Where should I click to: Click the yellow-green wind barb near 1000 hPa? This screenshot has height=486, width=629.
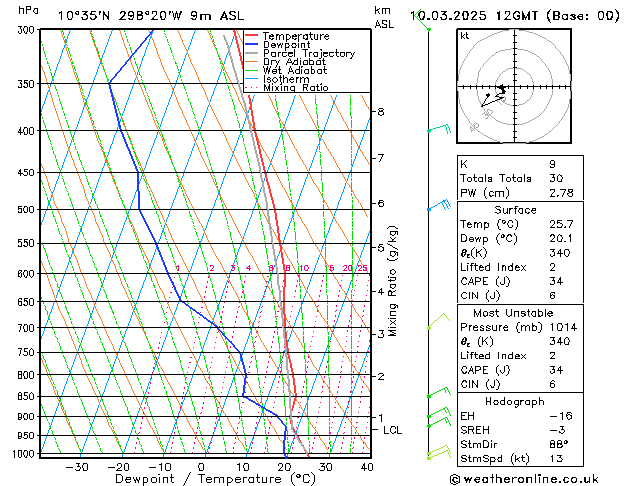pyautogui.click(x=439, y=452)
